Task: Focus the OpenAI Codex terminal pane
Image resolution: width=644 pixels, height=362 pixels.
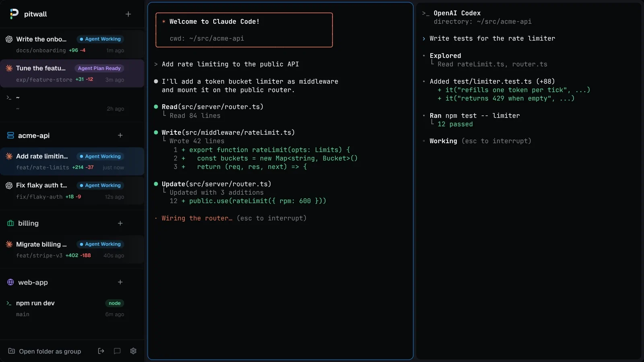Action: tap(529, 181)
